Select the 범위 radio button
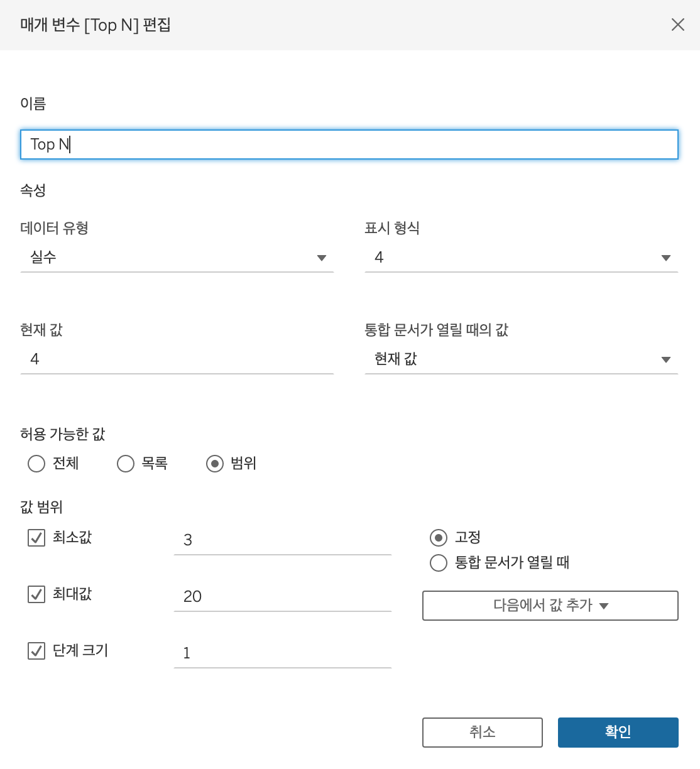The width and height of the screenshot is (700, 769). (215, 464)
